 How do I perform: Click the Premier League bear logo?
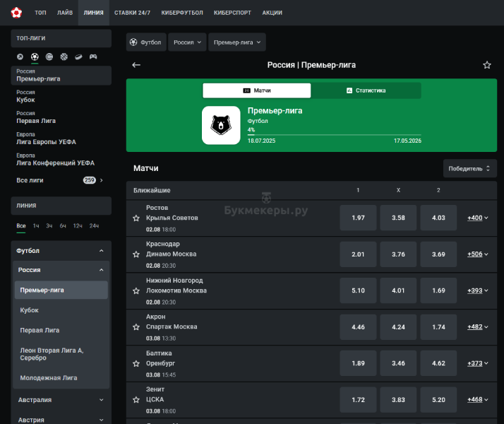pyautogui.click(x=221, y=125)
